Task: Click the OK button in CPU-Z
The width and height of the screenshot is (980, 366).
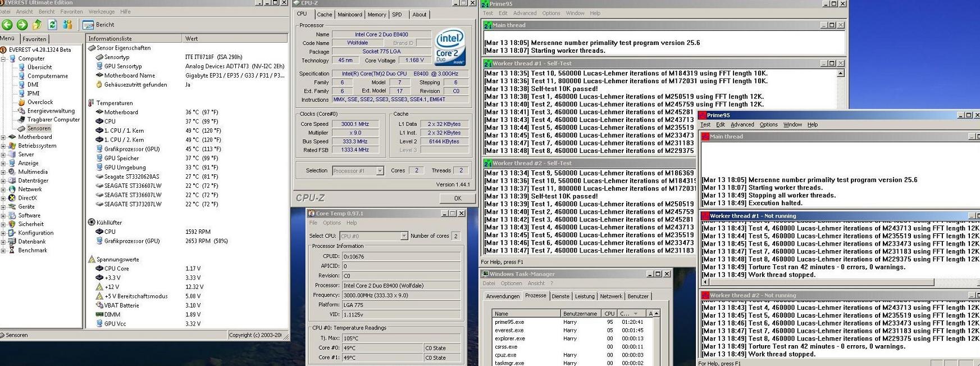Action: tap(458, 198)
